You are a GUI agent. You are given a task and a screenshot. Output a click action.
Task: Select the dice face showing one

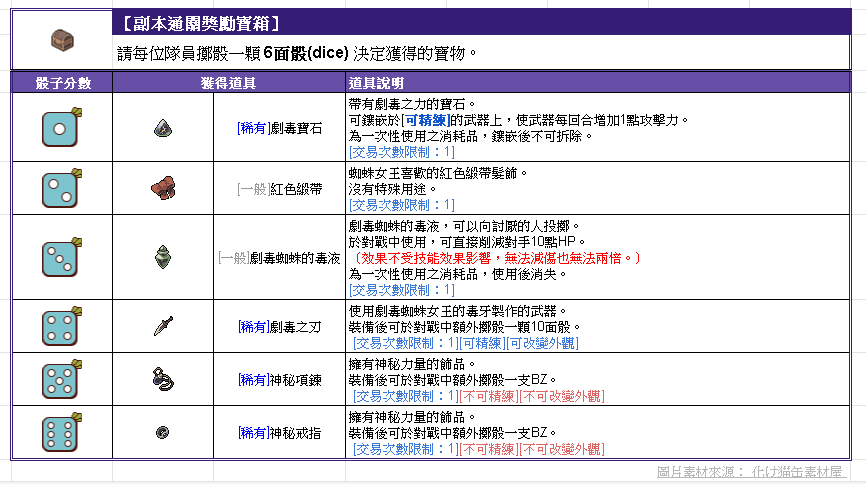coord(62,128)
